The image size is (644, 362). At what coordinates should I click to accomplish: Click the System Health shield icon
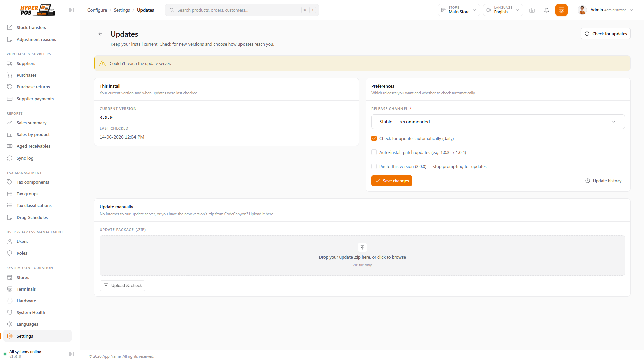(10, 312)
